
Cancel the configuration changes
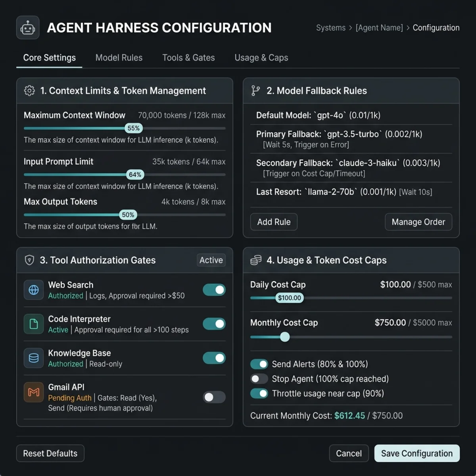349,453
